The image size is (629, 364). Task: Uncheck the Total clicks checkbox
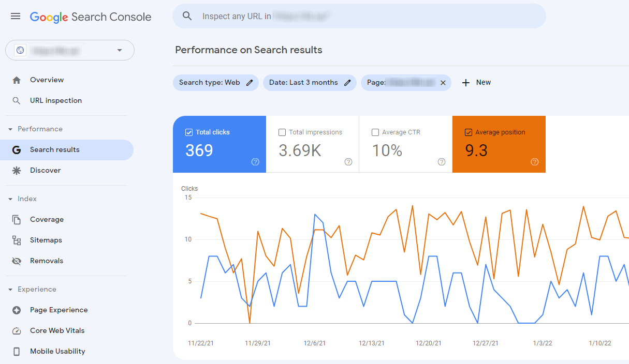click(189, 132)
